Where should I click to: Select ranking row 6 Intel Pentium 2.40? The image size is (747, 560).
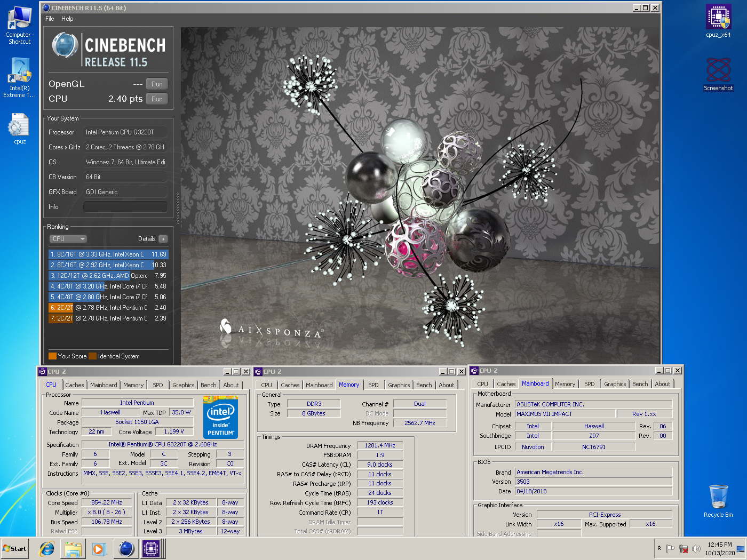[x=108, y=308]
